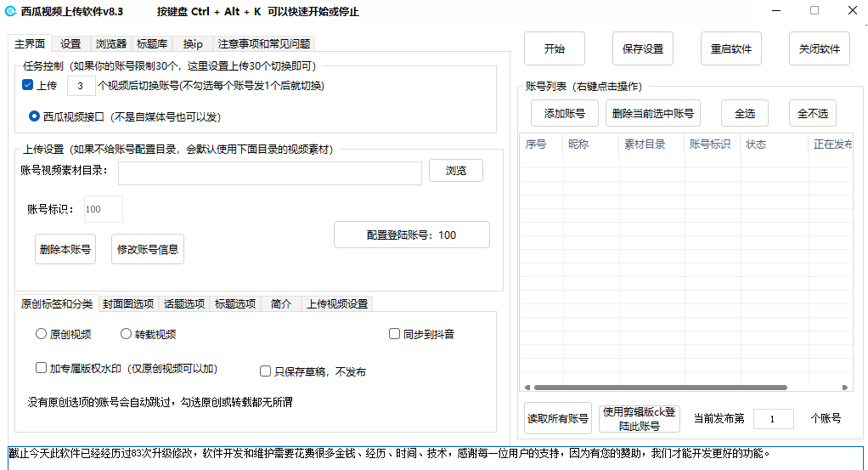Click the note 没有原创选项的账号会自动跳过
868x470 pixels.
[161, 402]
